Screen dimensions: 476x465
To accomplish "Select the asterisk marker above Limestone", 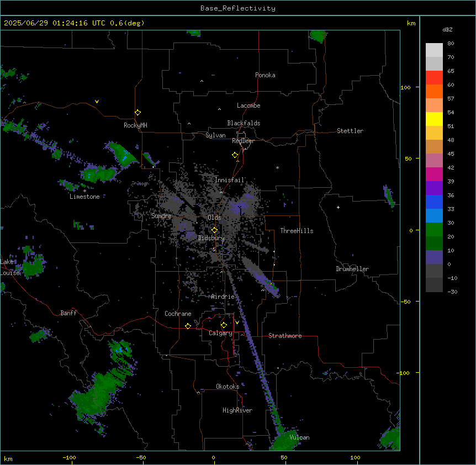I will 84,191.
